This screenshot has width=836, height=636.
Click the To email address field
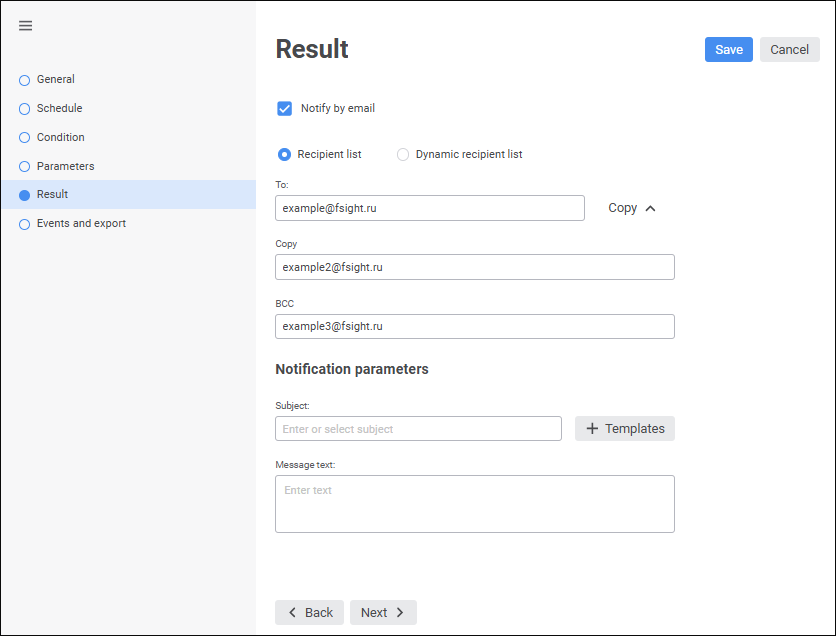(429, 208)
